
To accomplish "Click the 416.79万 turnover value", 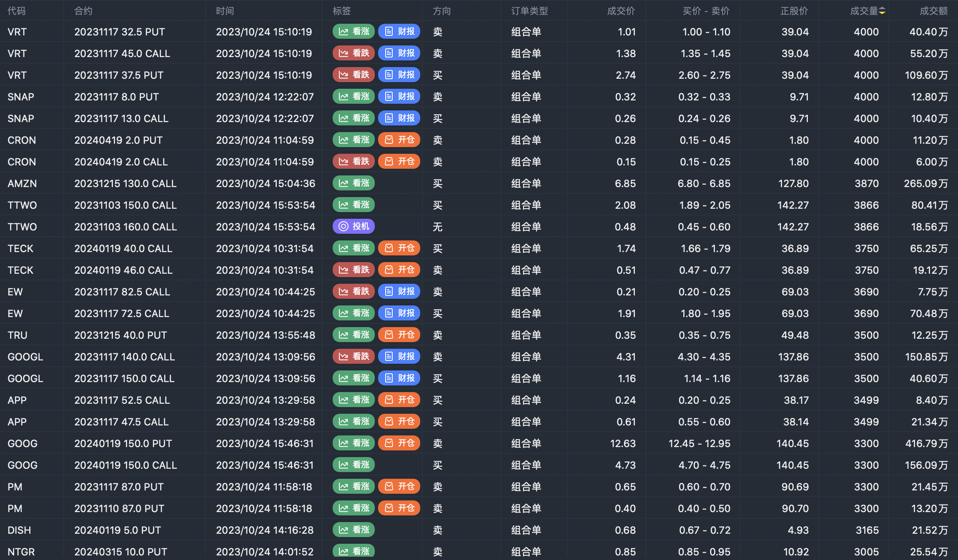I will [927, 444].
